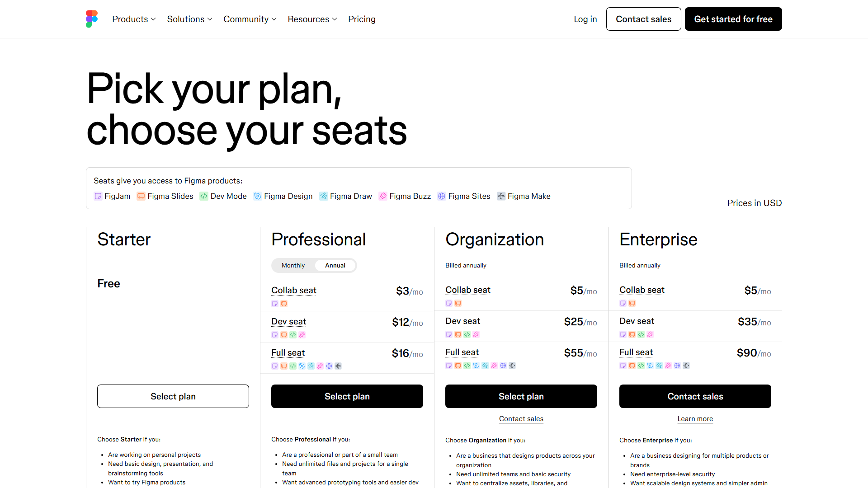Viewport: 868px width, 488px height.
Task: Open Learn more under Enterprise
Action: (x=695, y=419)
